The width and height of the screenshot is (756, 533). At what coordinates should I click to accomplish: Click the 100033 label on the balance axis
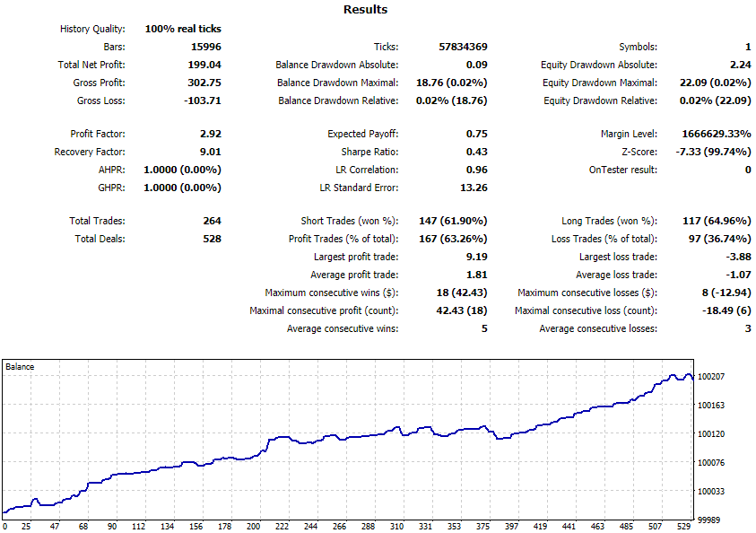coord(710,492)
